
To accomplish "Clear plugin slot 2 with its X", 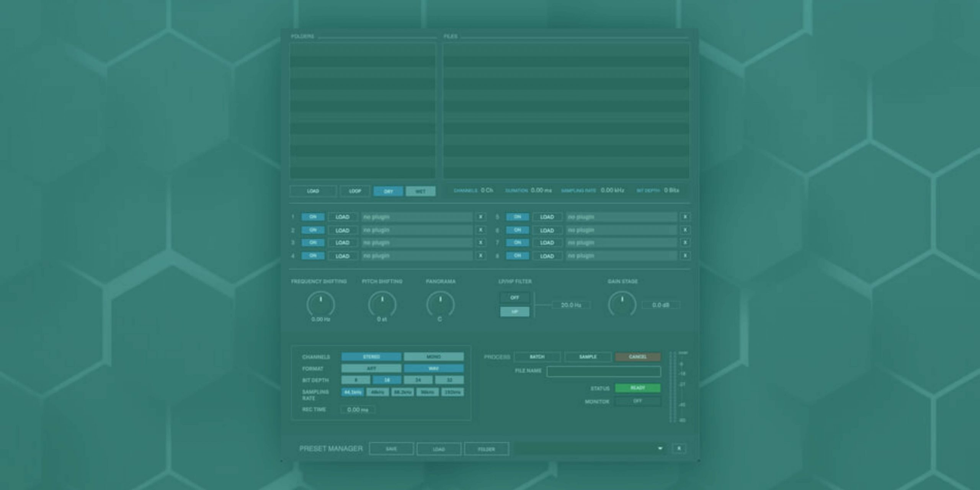I will pyautogui.click(x=480, y=230).
